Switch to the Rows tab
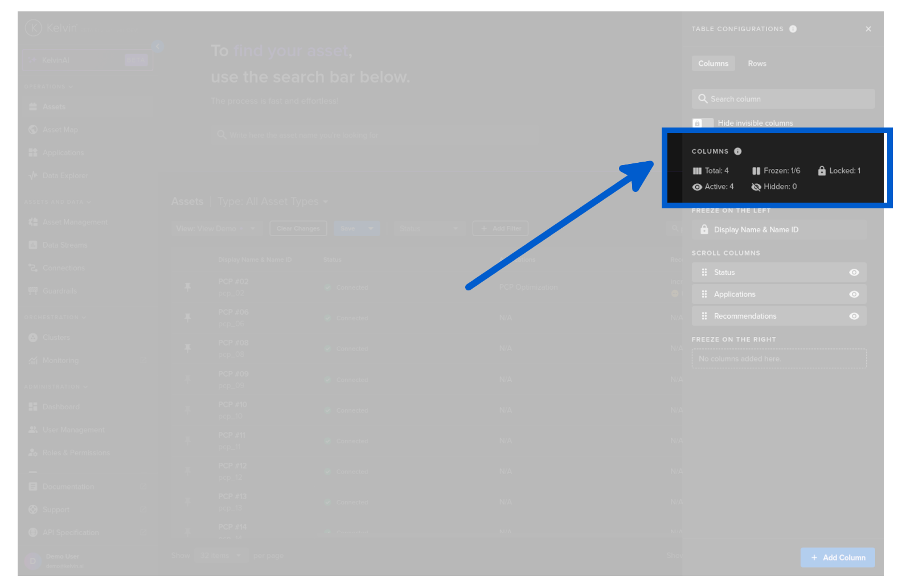Screen dimensions: 902x588 tap(757, 64)
